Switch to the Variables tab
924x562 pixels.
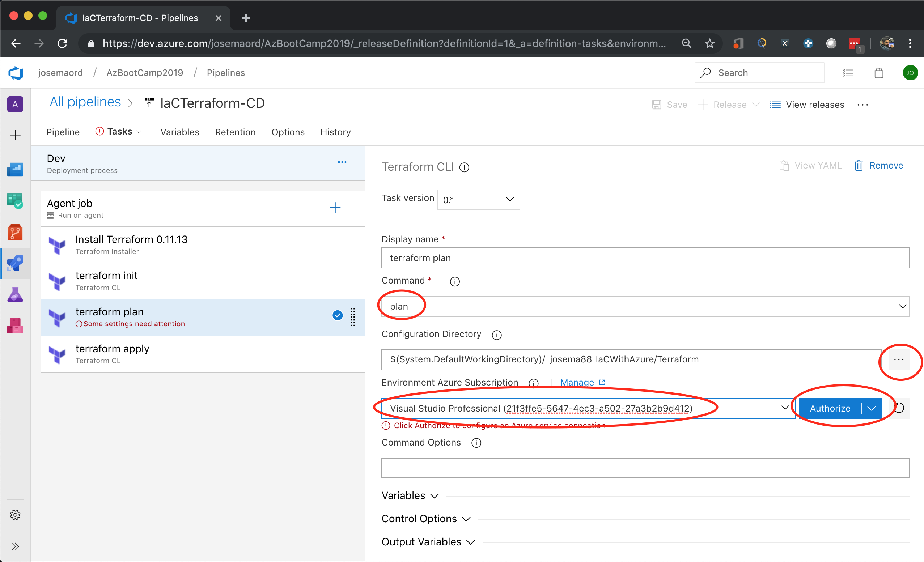179,132
